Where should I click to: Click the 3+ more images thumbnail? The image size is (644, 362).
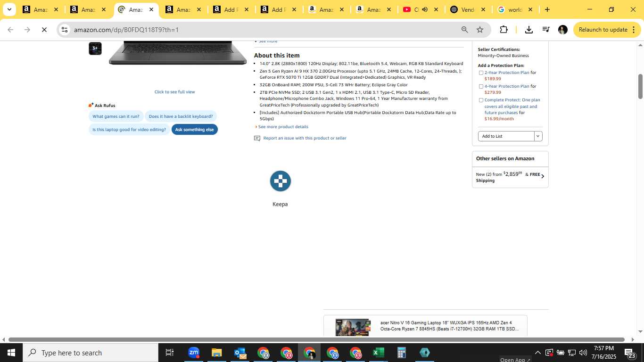pyautogui.click(x=95, y=49)
